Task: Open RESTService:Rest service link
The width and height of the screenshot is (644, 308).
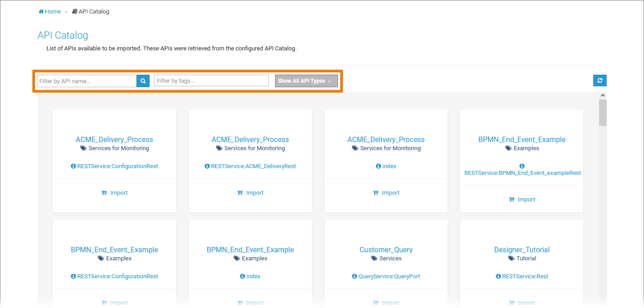Action: pyautogui.click(x=525, y=277)
